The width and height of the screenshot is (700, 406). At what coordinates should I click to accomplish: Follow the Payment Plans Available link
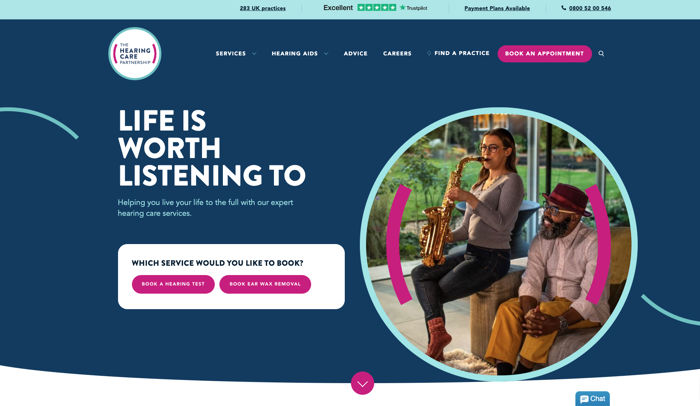tap(497, 8)
